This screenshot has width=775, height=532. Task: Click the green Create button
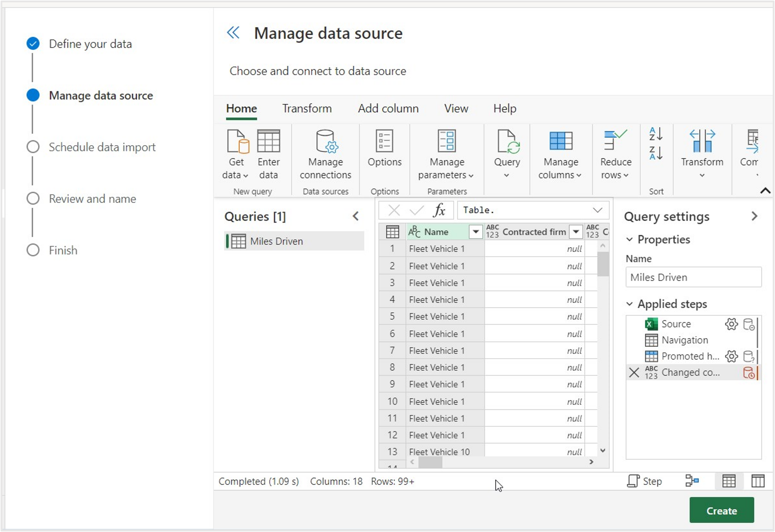(721, 510)
